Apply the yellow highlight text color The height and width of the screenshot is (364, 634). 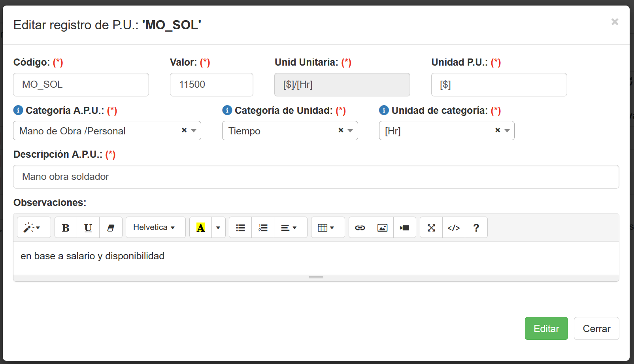[201, 228]
